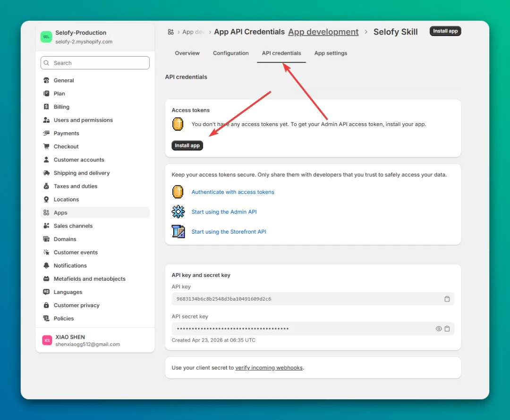Click the Users and permissions icon

pos(46,120)
